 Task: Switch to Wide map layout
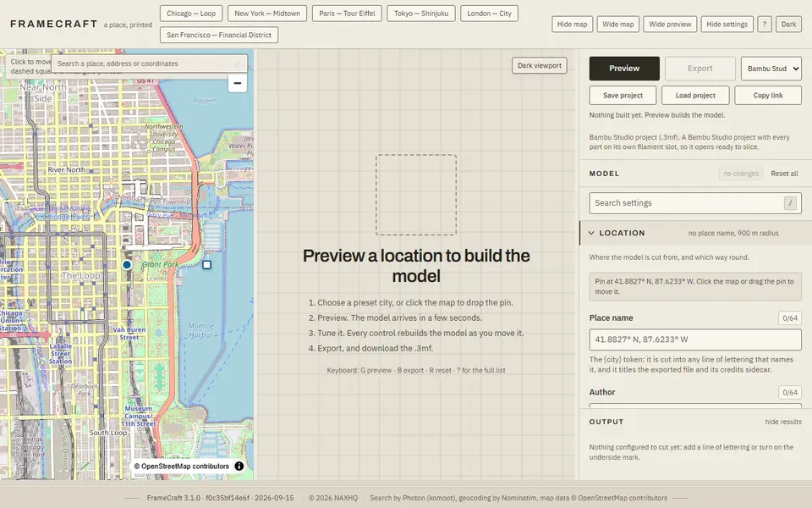(617, 25)
